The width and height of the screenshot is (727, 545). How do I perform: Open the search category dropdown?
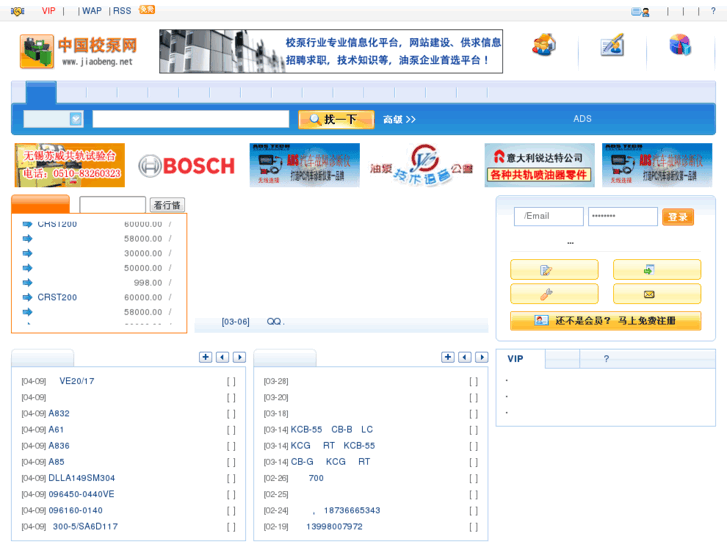53,119
